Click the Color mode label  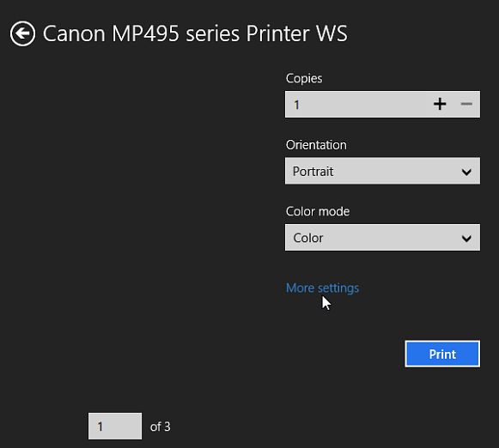318,211
